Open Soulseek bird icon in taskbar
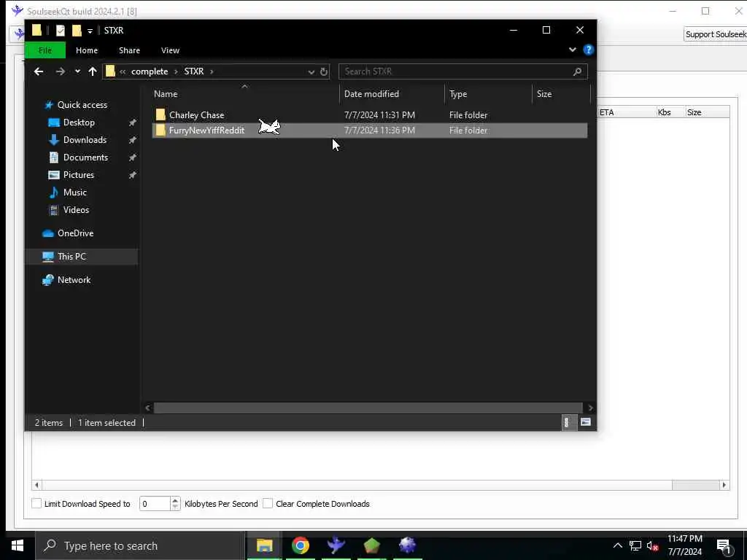747x560 pixels. (x=336, y=545)
